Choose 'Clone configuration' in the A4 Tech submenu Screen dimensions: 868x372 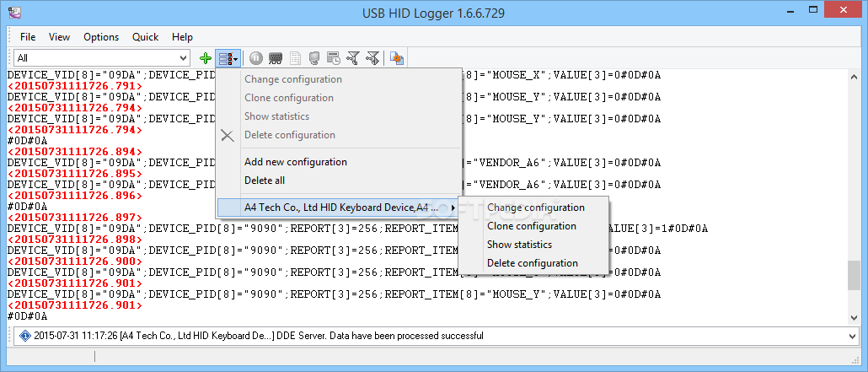pos(531,226)
